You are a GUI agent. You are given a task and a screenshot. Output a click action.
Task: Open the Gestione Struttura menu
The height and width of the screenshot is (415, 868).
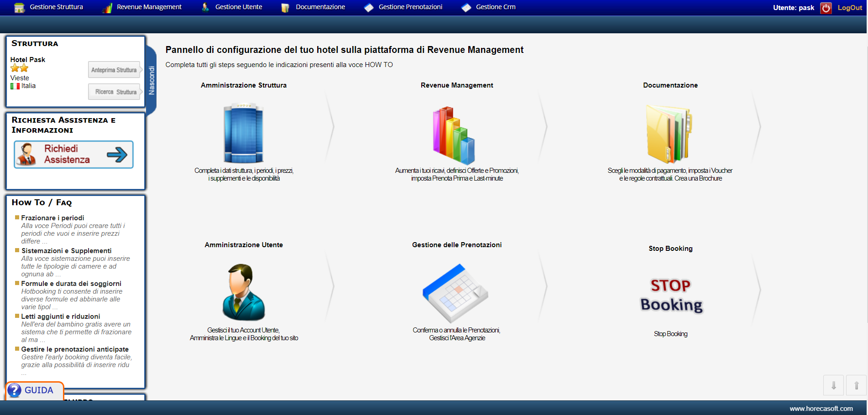point(56,7)
